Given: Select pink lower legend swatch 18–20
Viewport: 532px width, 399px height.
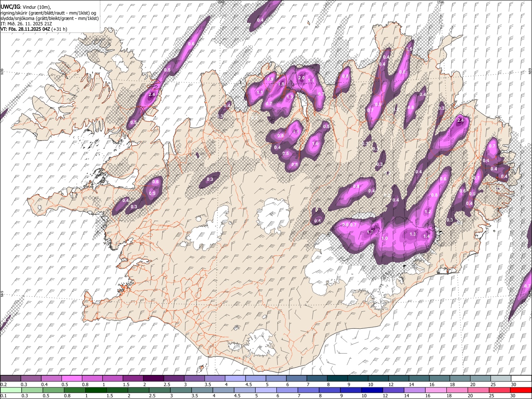Looking at the screenshot, I should pyautogui.click(x=458, y=390).
